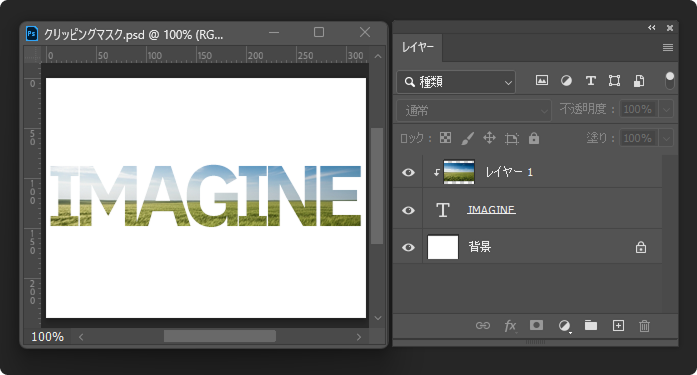
Task: Hide the IMAGINE text layer
Action: coord(408,210)
